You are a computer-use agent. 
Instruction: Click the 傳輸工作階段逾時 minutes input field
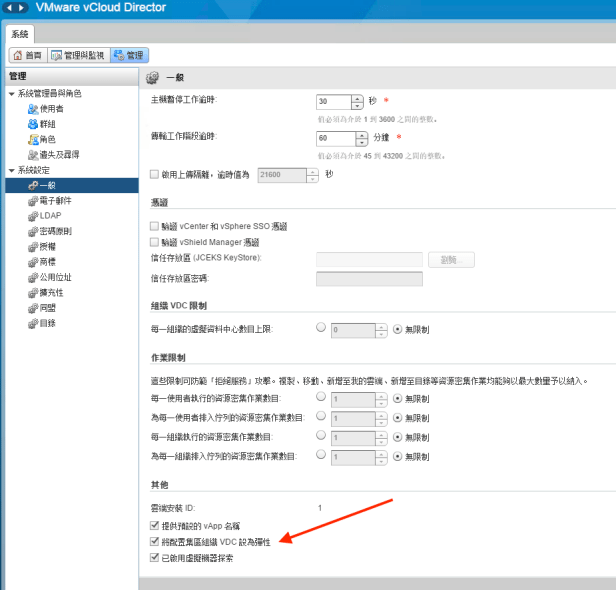332,138
